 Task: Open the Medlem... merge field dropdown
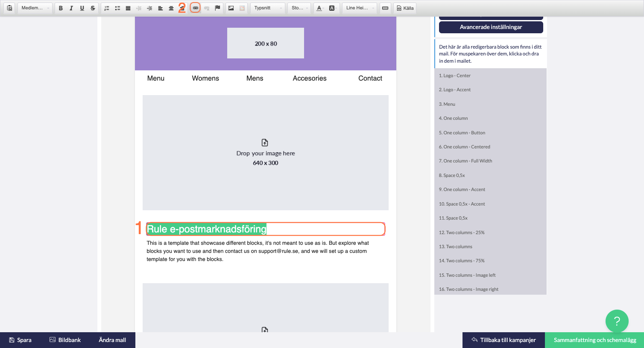pos(35,8)
